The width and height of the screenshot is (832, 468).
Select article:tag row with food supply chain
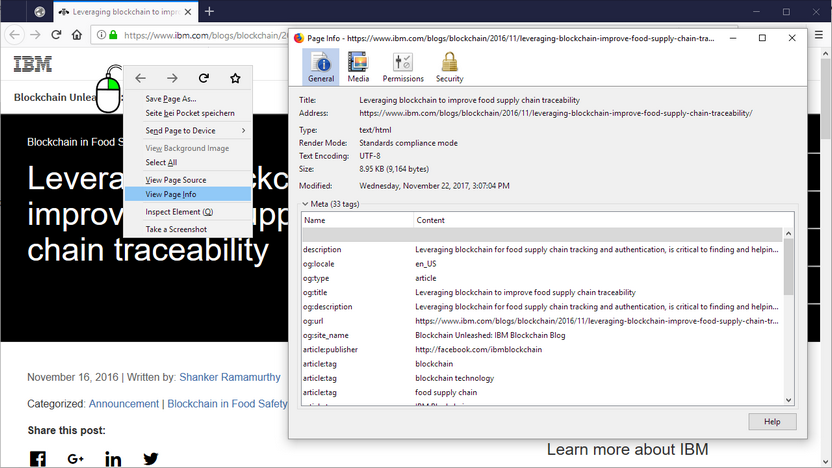(542, 393)
